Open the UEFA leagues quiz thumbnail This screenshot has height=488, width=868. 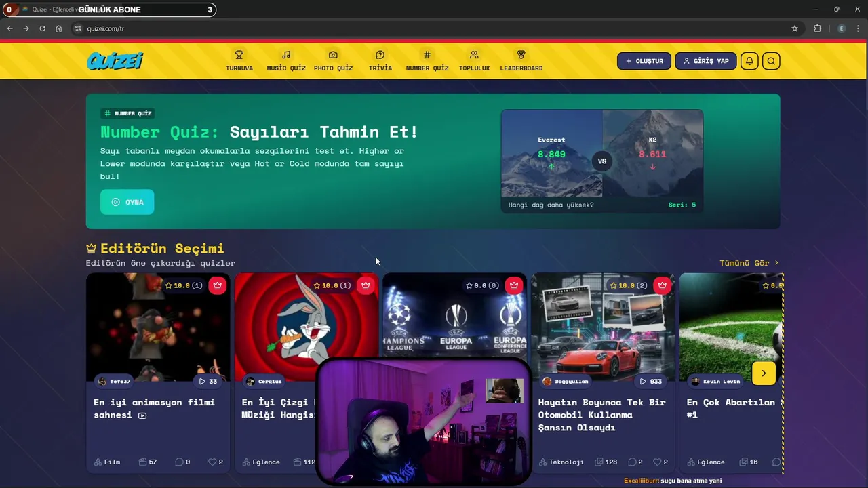454,315
